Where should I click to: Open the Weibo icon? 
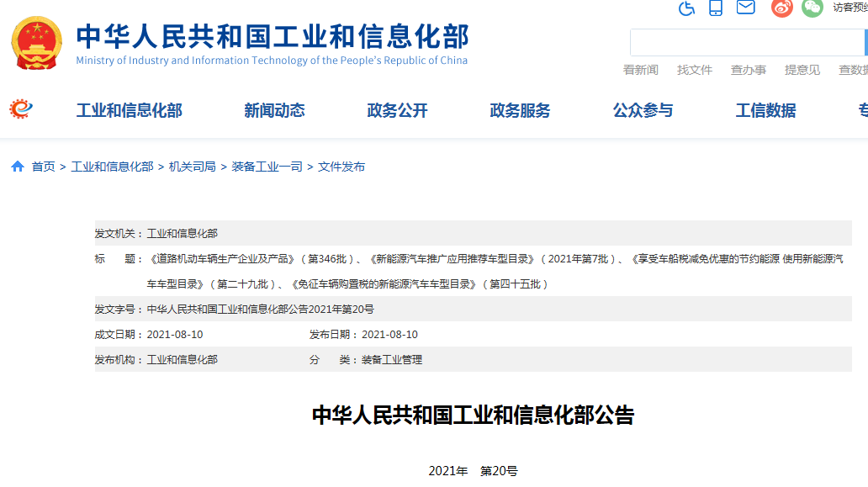[782, 8]
